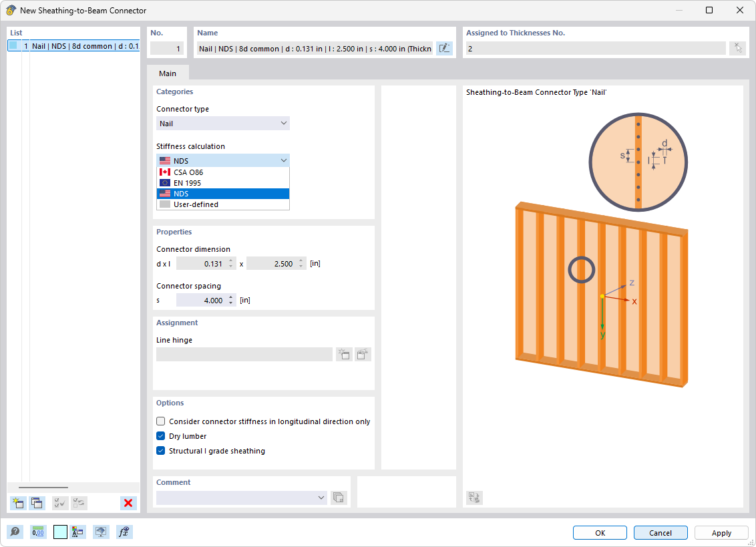The image size is (756, 547).
Task: Create a new connector entry in the list
Action: tap(18, 503)
